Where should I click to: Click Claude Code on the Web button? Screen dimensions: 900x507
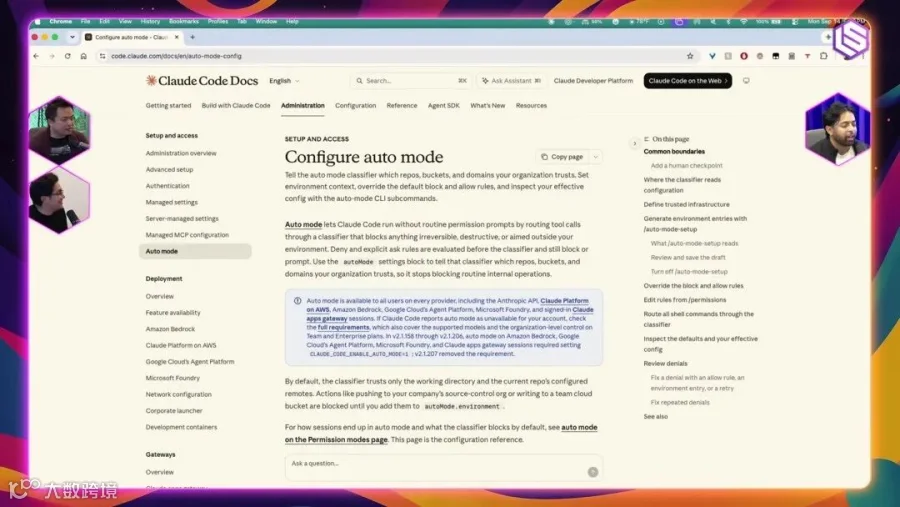click(688, 81)
